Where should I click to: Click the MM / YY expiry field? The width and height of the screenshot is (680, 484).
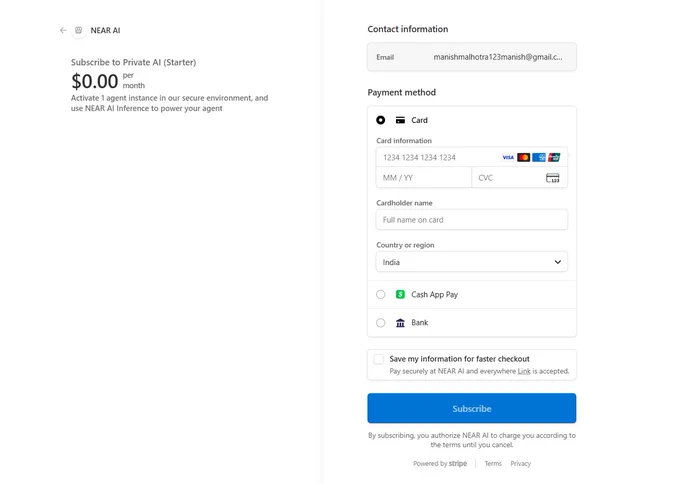(424, 178)
